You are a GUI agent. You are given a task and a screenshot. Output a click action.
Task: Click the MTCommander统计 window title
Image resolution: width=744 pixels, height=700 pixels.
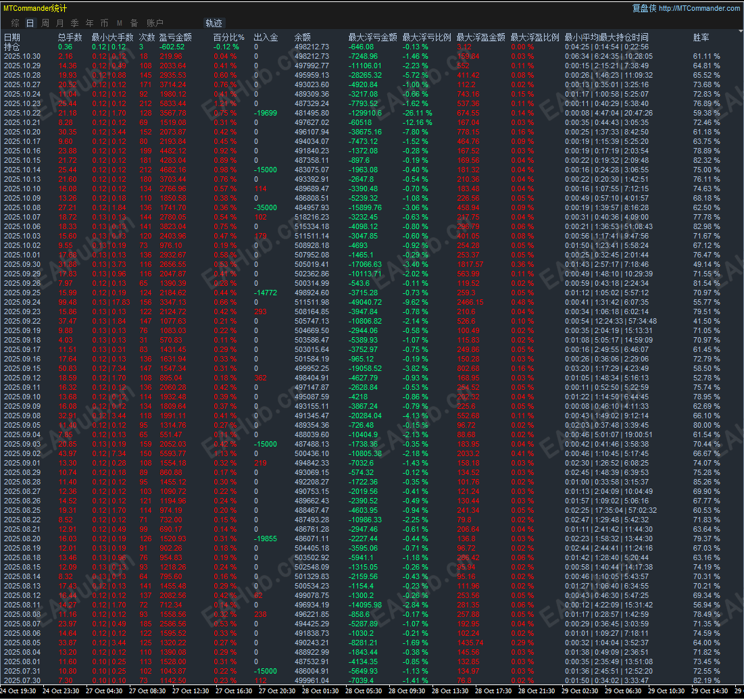click(x=35, y=8)
